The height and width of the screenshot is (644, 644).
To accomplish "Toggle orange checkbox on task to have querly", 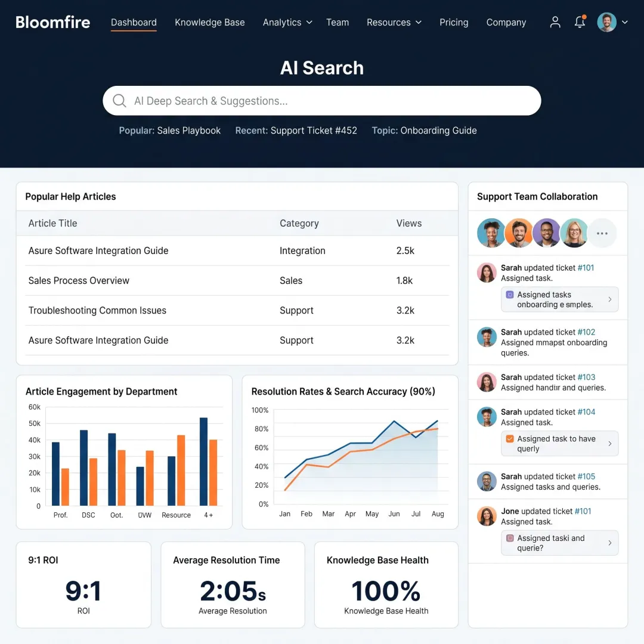I will [x=510, y=439].
